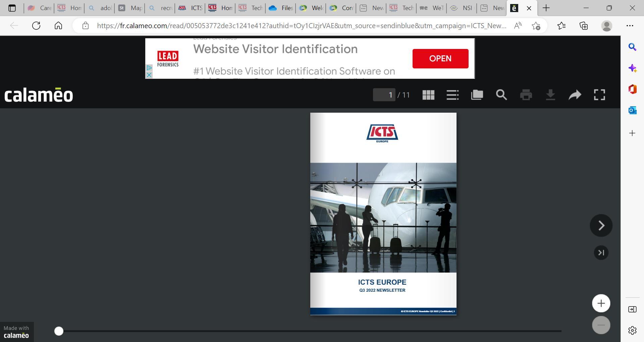The height and width of the screenshot is (342, 644).
Task: Click the disabled browser Back arrow
Action: [14, 26]
